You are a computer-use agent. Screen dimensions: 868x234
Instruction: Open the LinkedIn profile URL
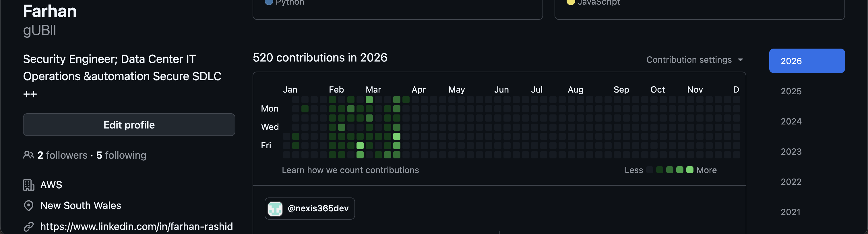coord(137,226)
